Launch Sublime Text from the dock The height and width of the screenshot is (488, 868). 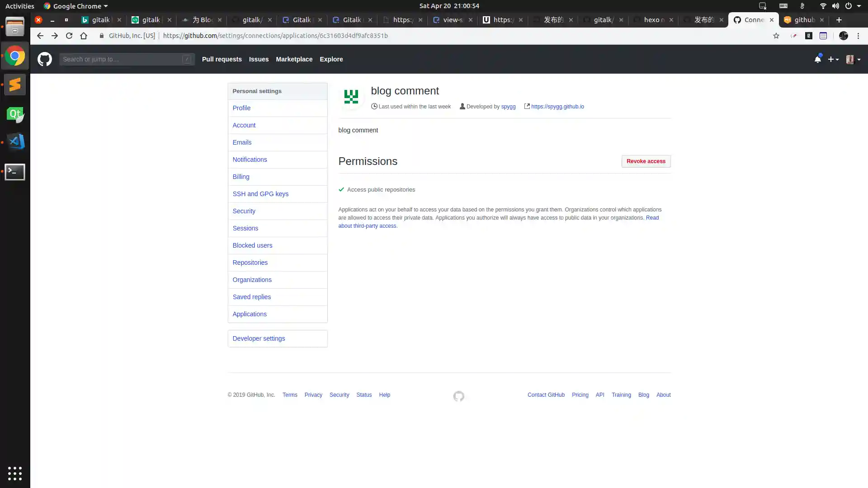click(x=15, y=84)
